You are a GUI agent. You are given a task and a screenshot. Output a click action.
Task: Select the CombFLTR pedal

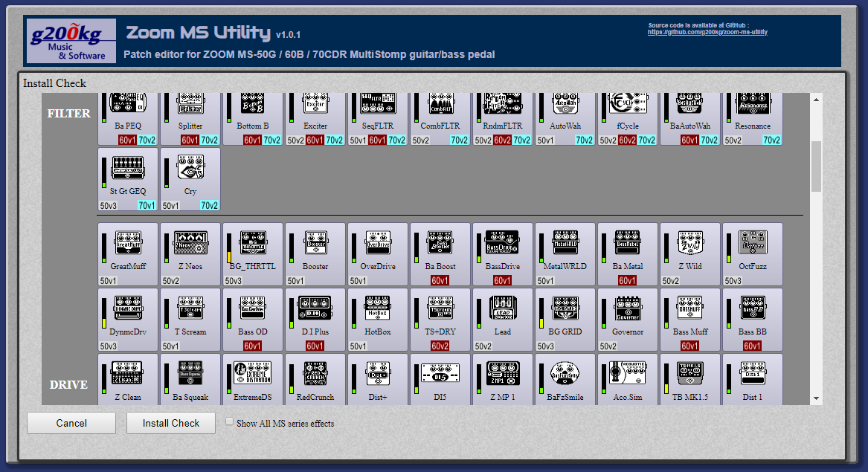tap(440, 119)
